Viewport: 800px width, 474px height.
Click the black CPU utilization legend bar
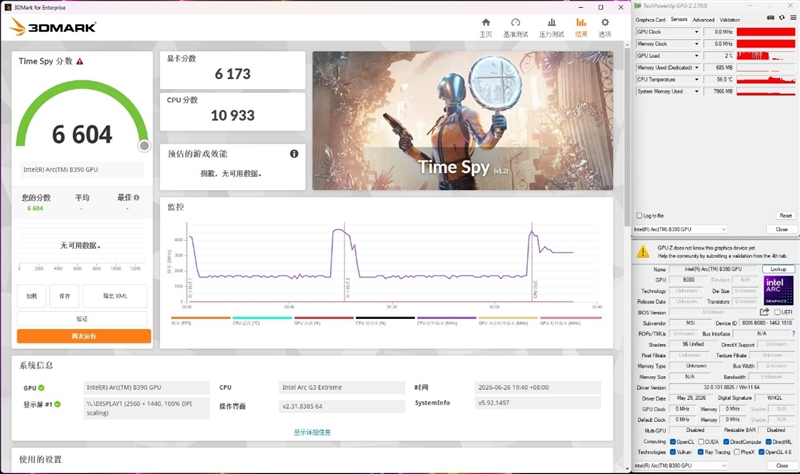[x=385, y=318]
